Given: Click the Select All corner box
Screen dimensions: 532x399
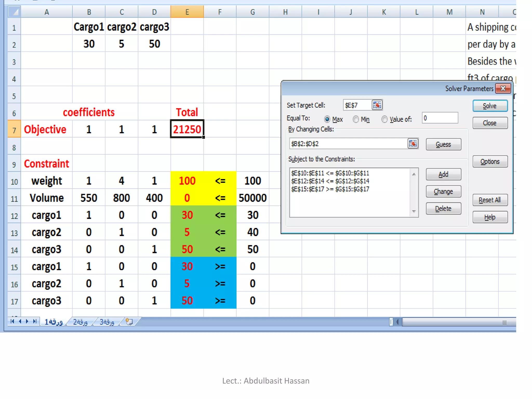Looking at the screenshot, I should [14, 12].
